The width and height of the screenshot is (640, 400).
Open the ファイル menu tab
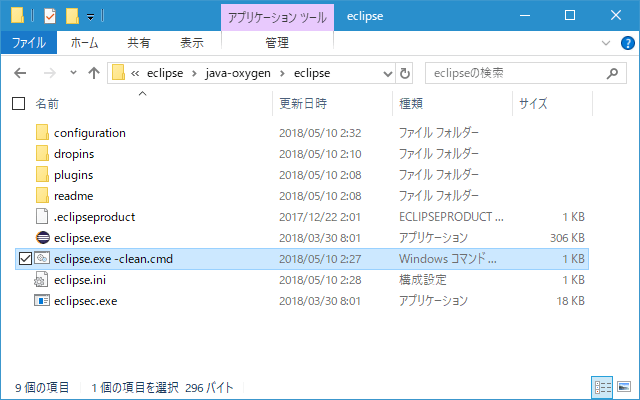[29, 42]
